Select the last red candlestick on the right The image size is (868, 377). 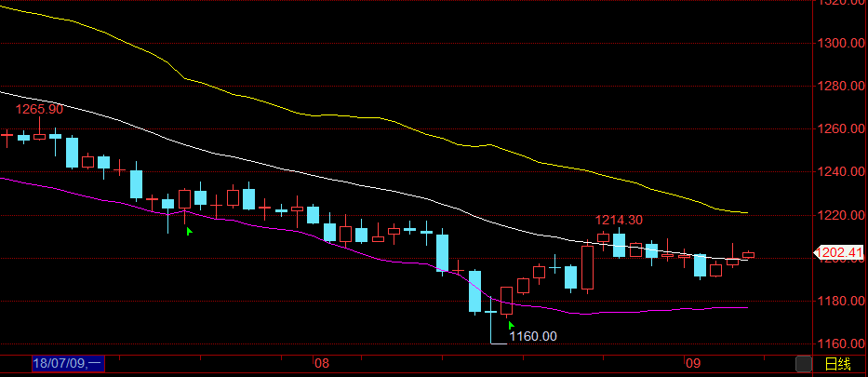(x=748, y=255)
